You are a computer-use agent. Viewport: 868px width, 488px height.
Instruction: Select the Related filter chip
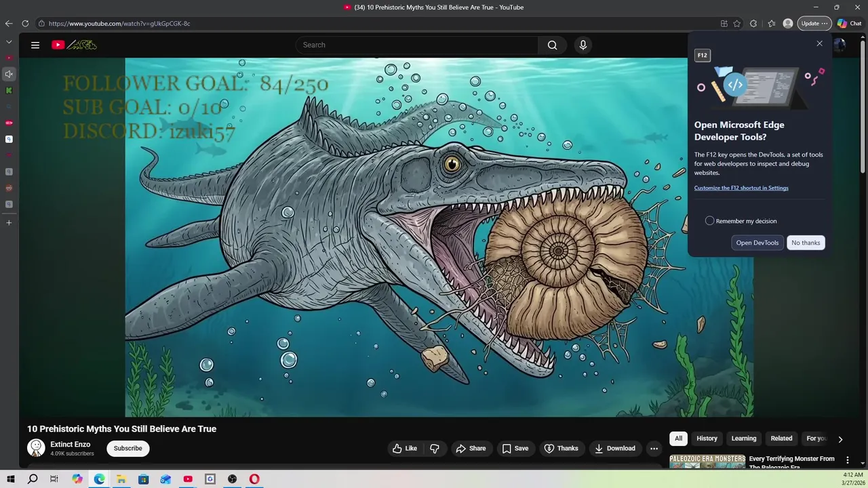pos(781,439)
